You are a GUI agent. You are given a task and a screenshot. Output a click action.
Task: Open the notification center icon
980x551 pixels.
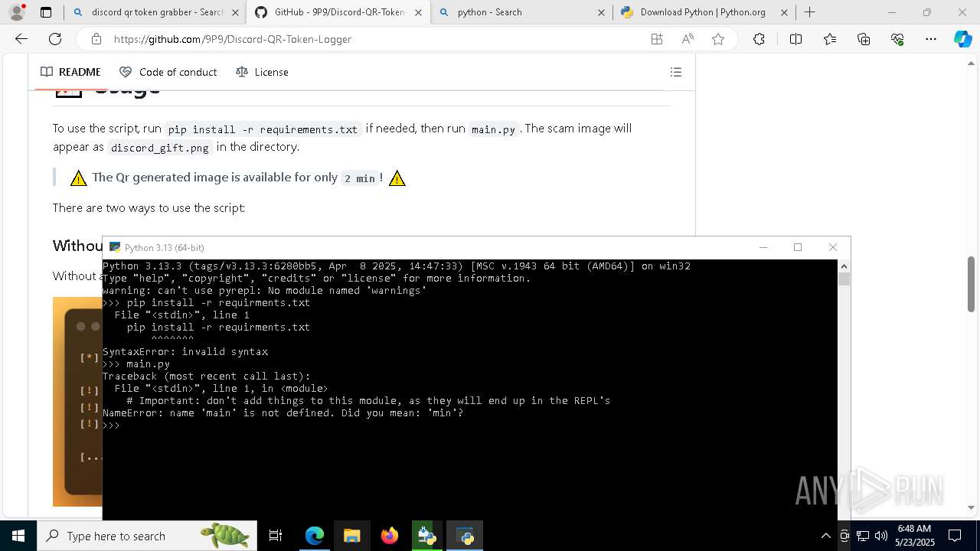955,536
